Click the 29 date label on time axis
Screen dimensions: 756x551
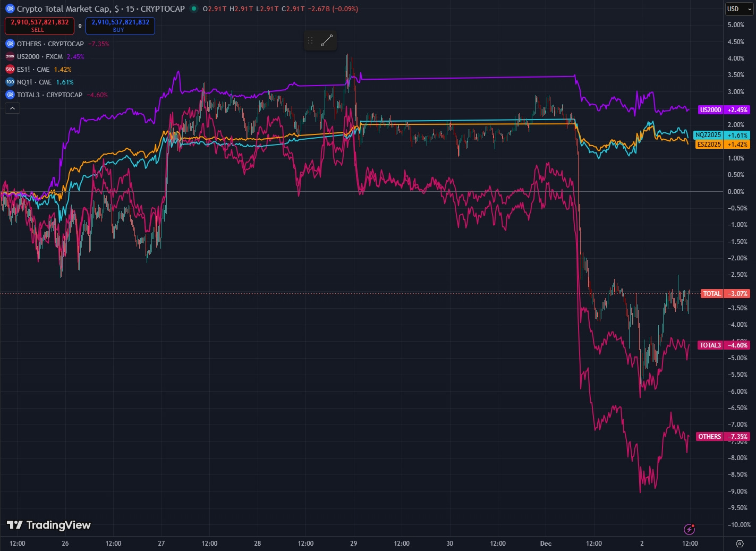(x=354, y=543)
